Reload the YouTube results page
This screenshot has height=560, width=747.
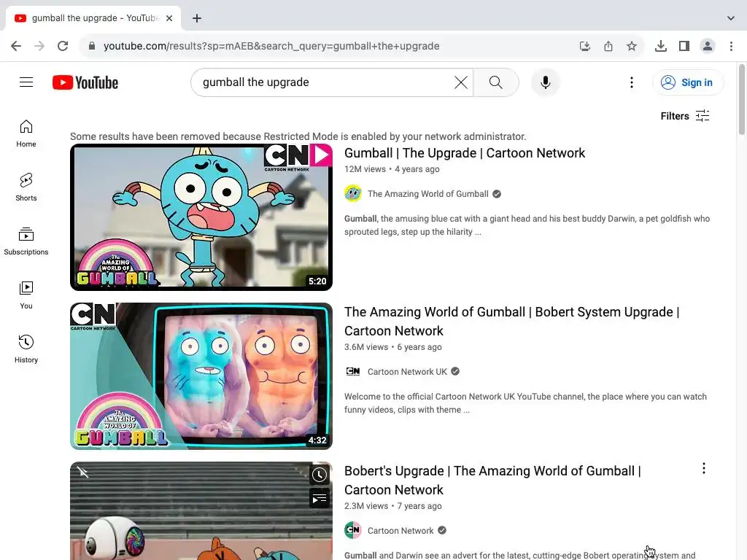63,46
